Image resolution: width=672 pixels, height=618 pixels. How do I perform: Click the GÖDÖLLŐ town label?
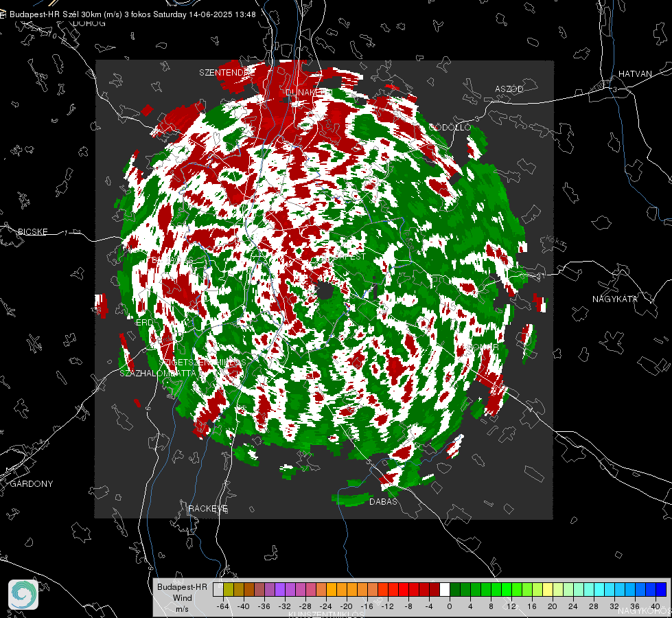point(450,127)
